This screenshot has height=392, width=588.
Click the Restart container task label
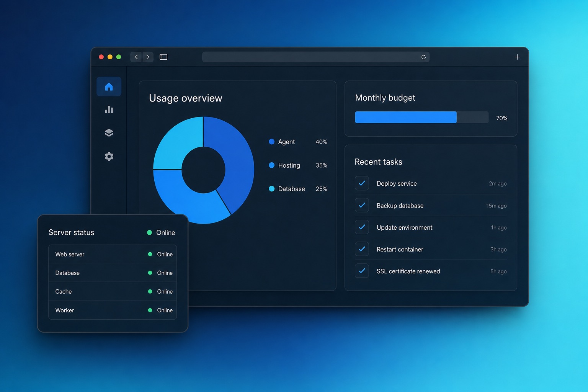tap(400, 249)
